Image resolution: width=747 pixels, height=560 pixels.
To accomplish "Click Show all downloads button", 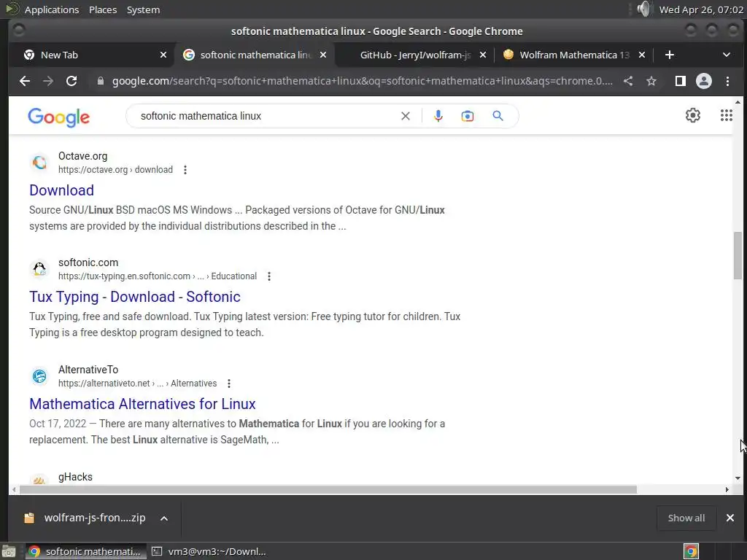I will pyautogui.click(x=686, y=518).
